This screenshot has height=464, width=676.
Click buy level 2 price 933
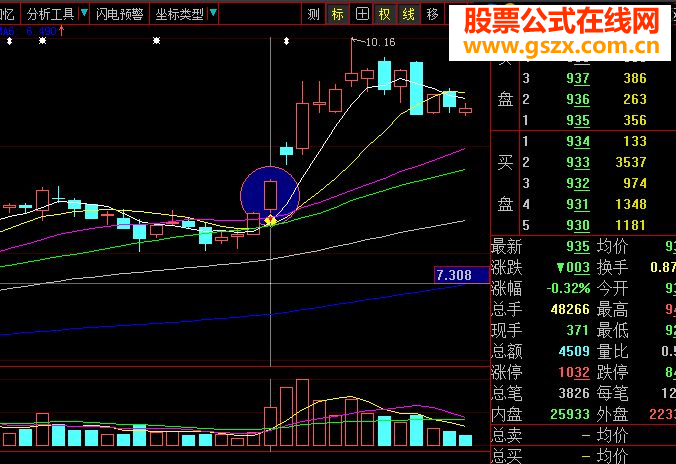pos(578,162)
